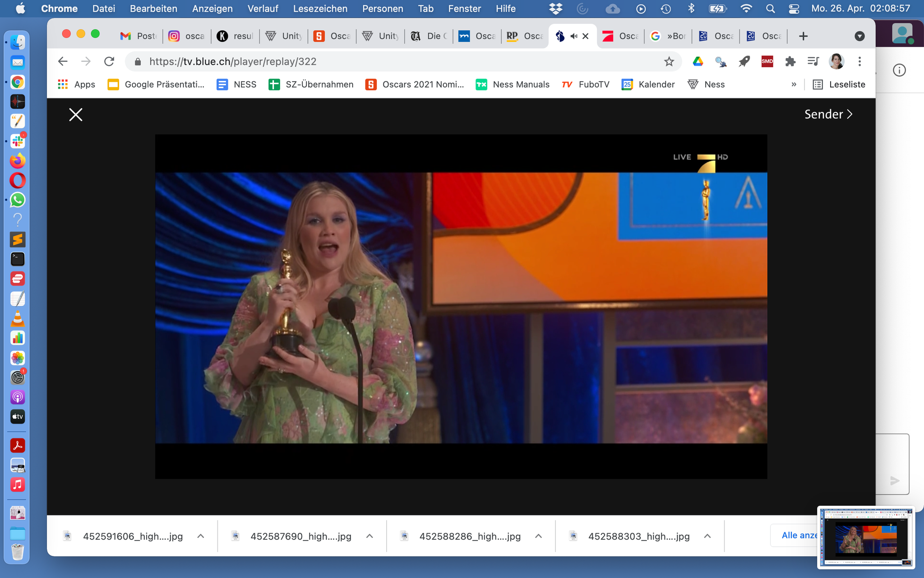Open macOS Control Center toggles icon
The height and width of the screenshot is (578, 924).
coord(794,9)
